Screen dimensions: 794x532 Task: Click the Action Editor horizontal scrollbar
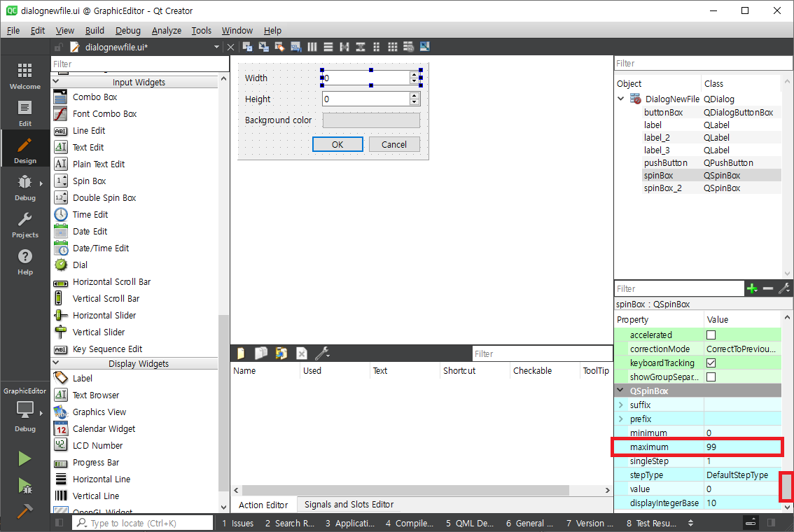(405, 490)
